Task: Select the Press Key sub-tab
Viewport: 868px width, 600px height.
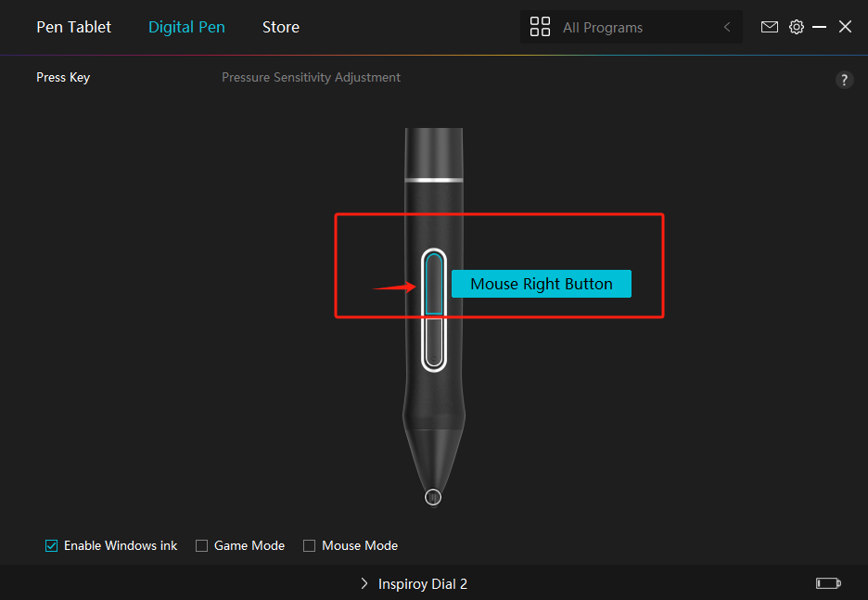Action: 63,78
